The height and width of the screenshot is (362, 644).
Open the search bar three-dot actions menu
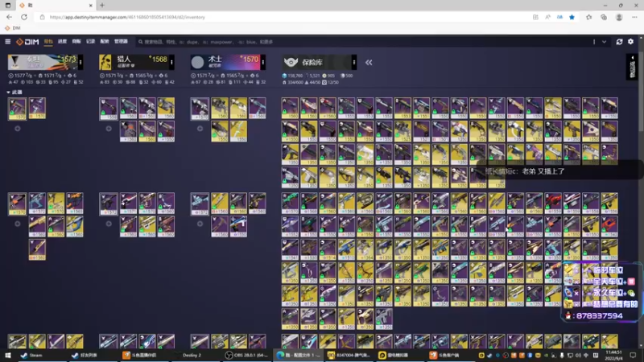[594, 42]
